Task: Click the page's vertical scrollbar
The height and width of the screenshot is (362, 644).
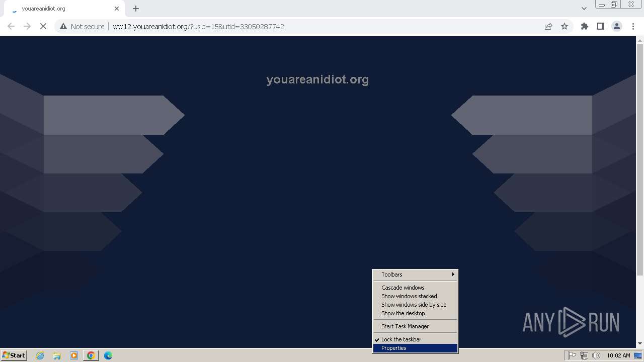Action: (x=640, y=159)
